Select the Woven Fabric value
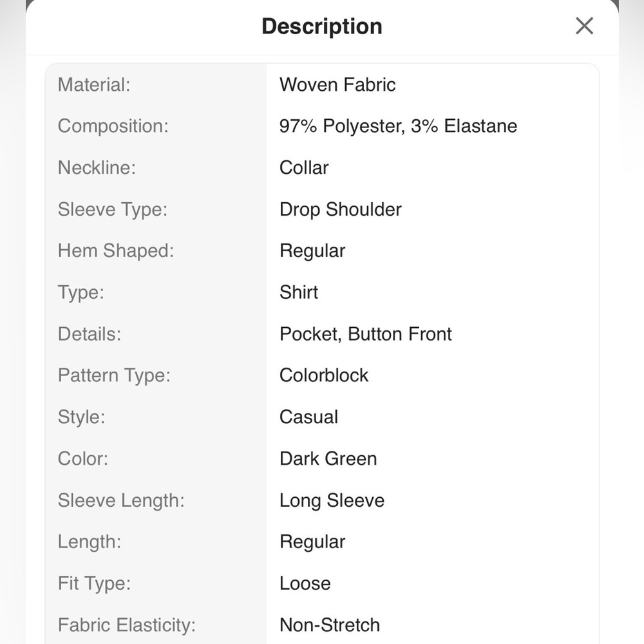Screen dimensions: 644x644 [x=337, y=85]
